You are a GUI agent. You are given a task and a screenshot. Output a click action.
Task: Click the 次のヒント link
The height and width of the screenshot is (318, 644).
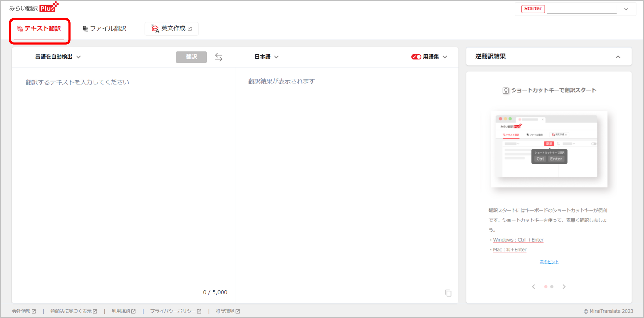click(x=549, y=262)
